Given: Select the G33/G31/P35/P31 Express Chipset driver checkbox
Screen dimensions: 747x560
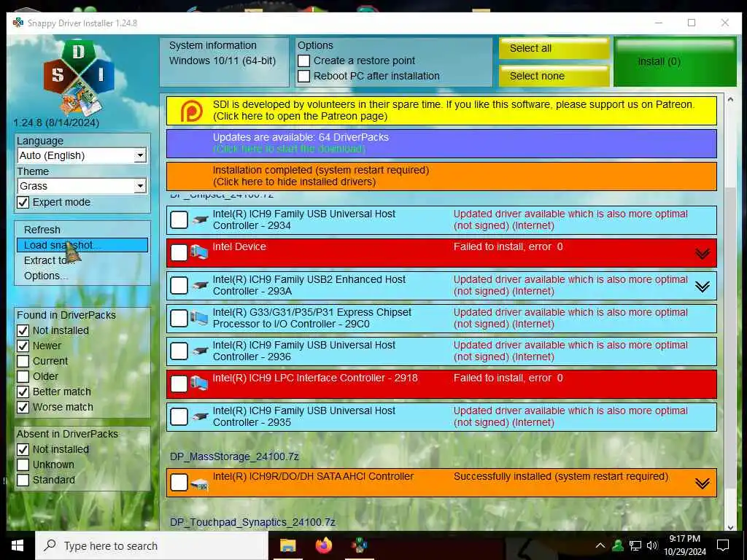Looking at the screenshot, I should tap(179, 318).
